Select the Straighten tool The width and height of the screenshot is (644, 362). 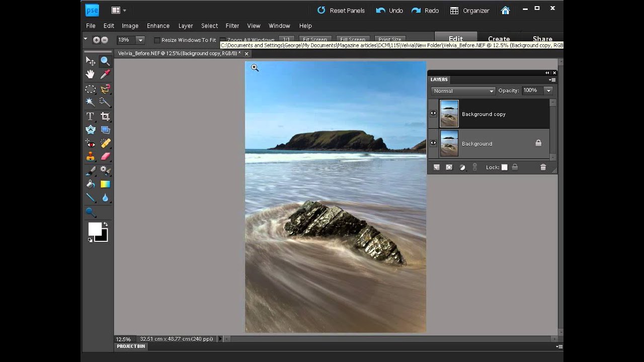coord(105,130)
